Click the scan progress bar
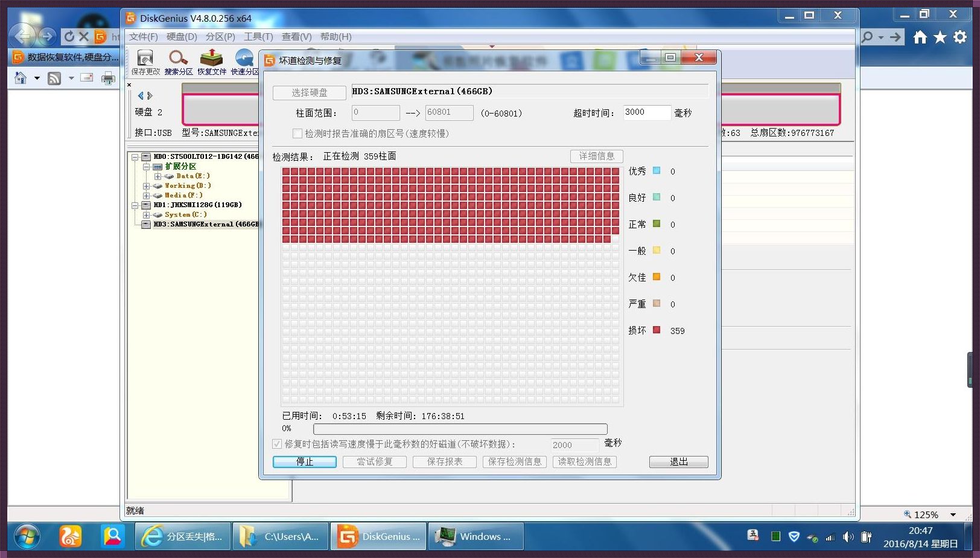The height and width of the screenshot is (558, 980). (x=460, y=429)
